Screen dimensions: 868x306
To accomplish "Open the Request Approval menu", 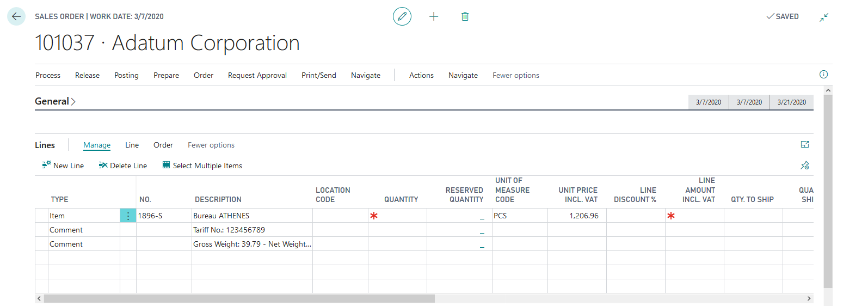I will (x=257, y=75).
